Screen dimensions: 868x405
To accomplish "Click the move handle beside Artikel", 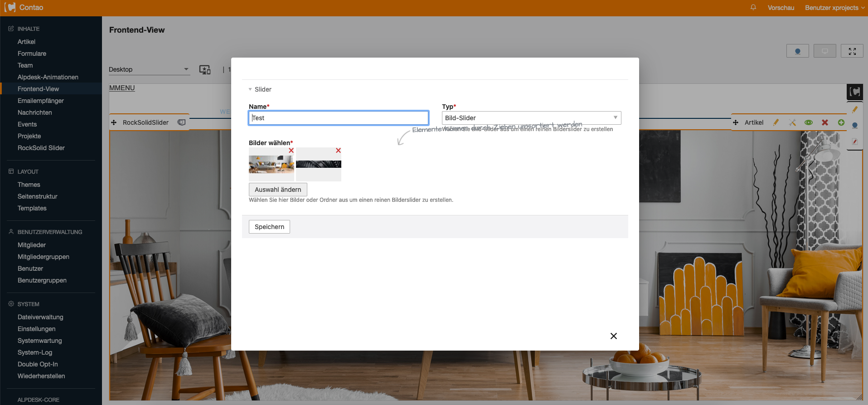I will coord(736,122).
